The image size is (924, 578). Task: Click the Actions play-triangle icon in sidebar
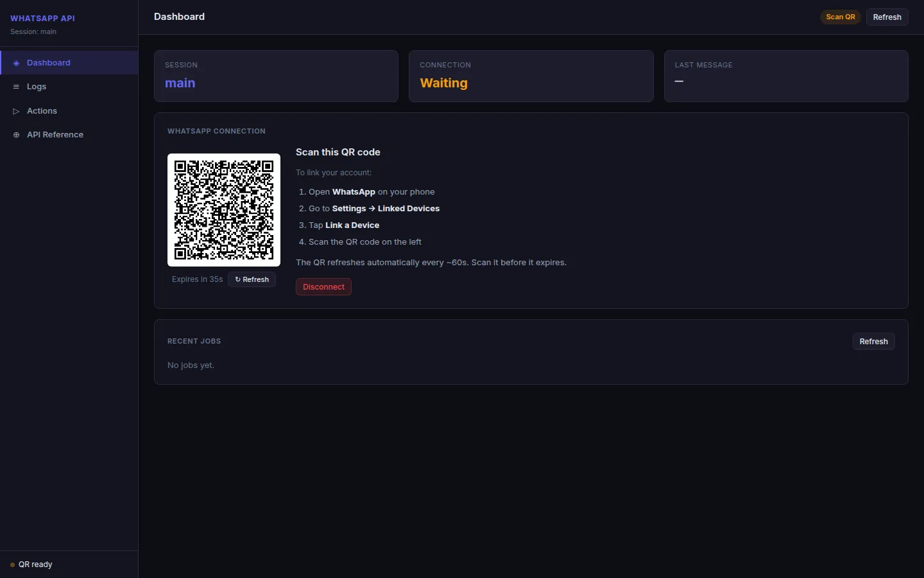(x=16, y=111)
